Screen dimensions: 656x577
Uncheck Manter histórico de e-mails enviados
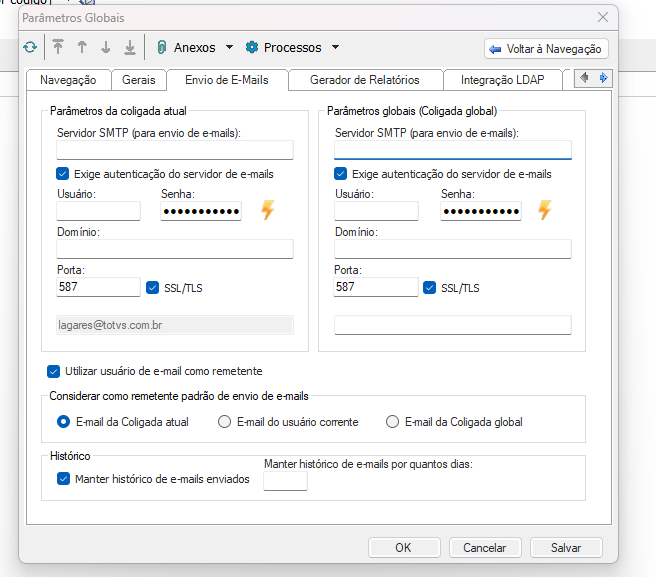[63, 479]
